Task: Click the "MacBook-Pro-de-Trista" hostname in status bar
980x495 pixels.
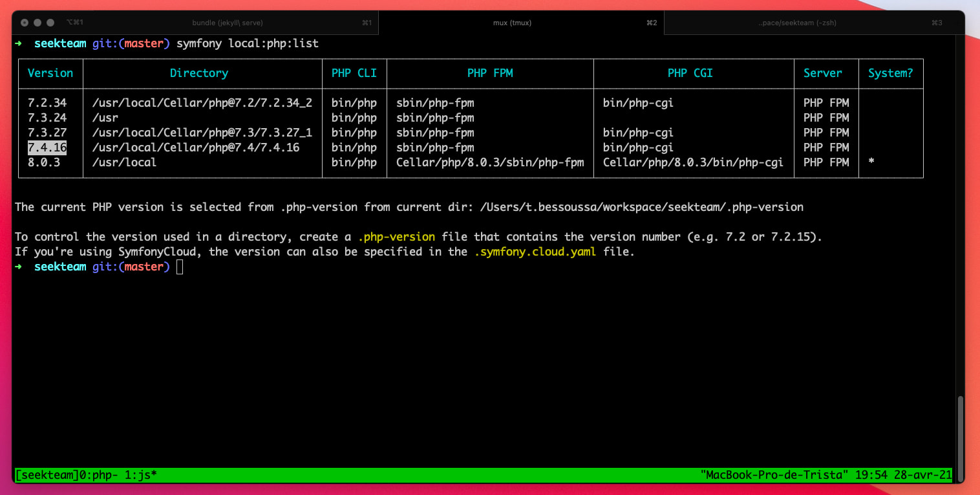Action: click(x=774, y=475)
